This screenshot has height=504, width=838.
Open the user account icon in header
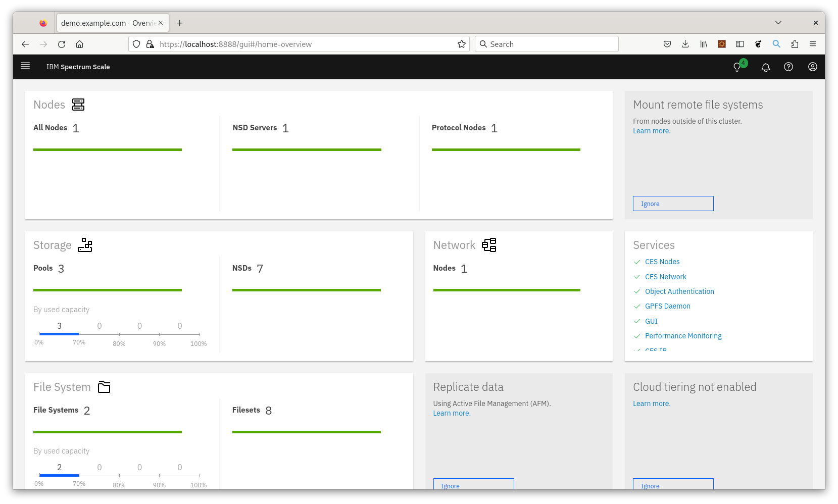click(813, 67)
